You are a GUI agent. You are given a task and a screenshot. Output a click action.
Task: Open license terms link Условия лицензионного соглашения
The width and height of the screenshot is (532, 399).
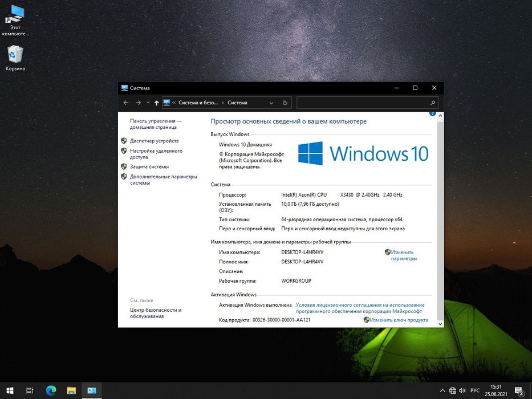pos(360,308)
